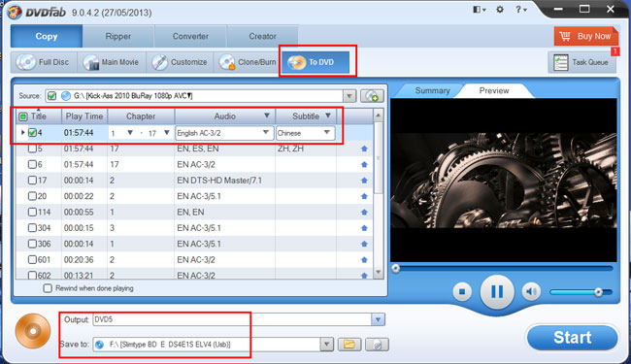Click the star icon for title 20

click(x=364, y=196)
